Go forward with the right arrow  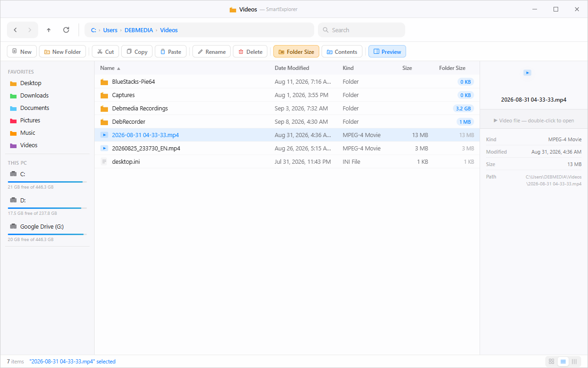coord(30,30)
